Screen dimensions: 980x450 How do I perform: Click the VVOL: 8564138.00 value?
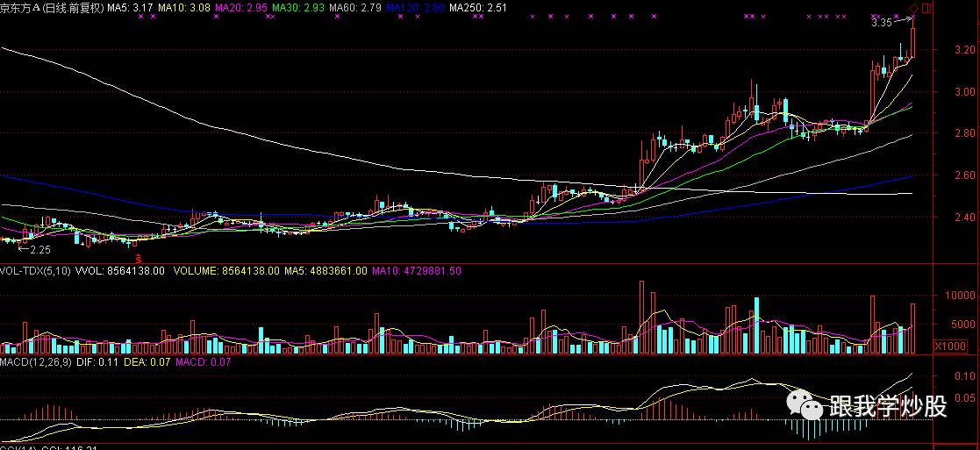point(120,271)
